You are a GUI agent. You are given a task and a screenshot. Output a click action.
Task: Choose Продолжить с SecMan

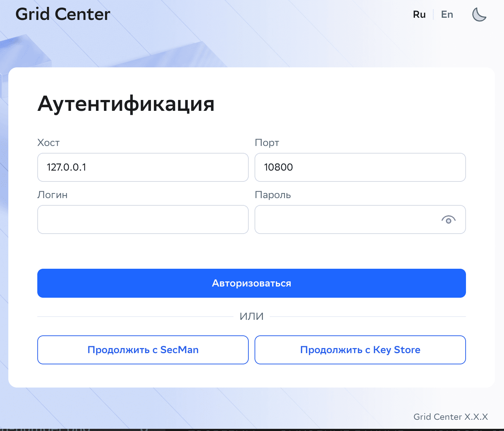point(143,350)
